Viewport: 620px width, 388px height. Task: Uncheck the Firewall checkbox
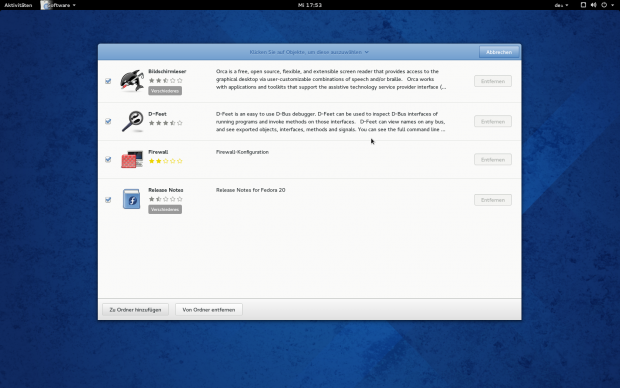(x=108, y=159)
